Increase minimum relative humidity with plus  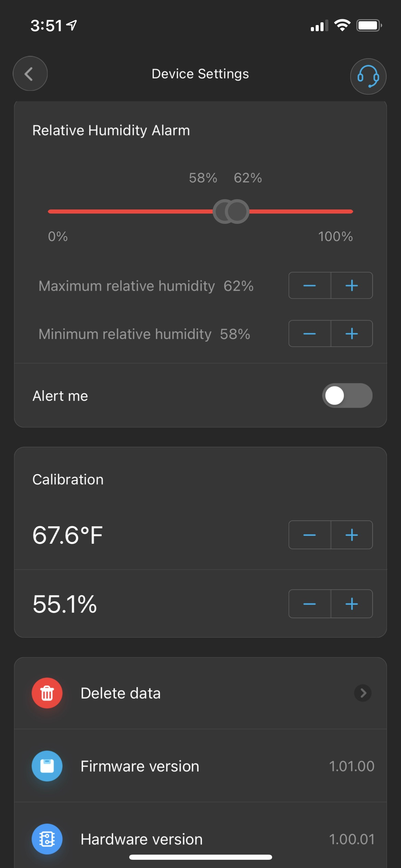click(352, 334)
